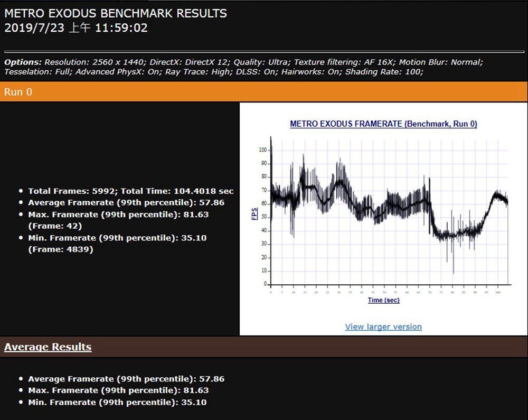Click the 'Average Results' heading

point(48,347)
